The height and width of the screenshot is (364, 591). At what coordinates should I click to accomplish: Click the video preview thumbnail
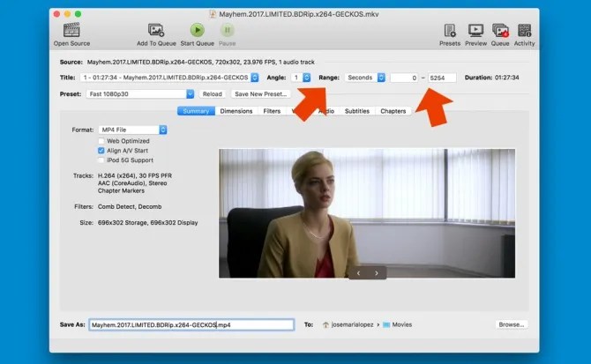(367, 213)
